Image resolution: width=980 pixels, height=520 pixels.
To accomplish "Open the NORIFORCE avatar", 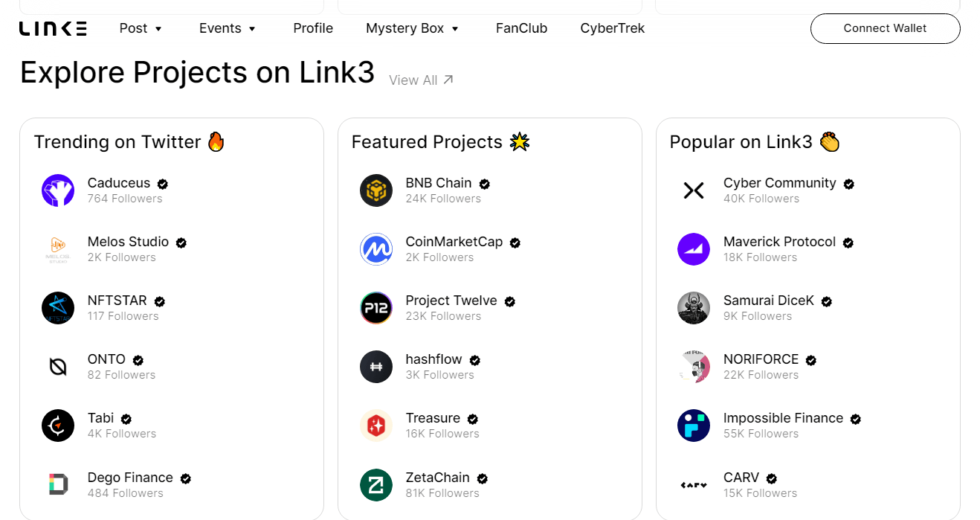I will 694,367.
